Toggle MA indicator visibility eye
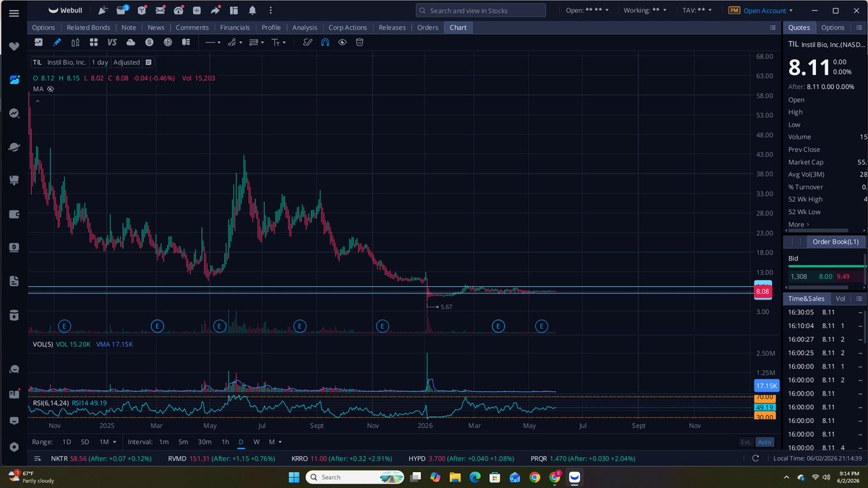 point(51,89)
